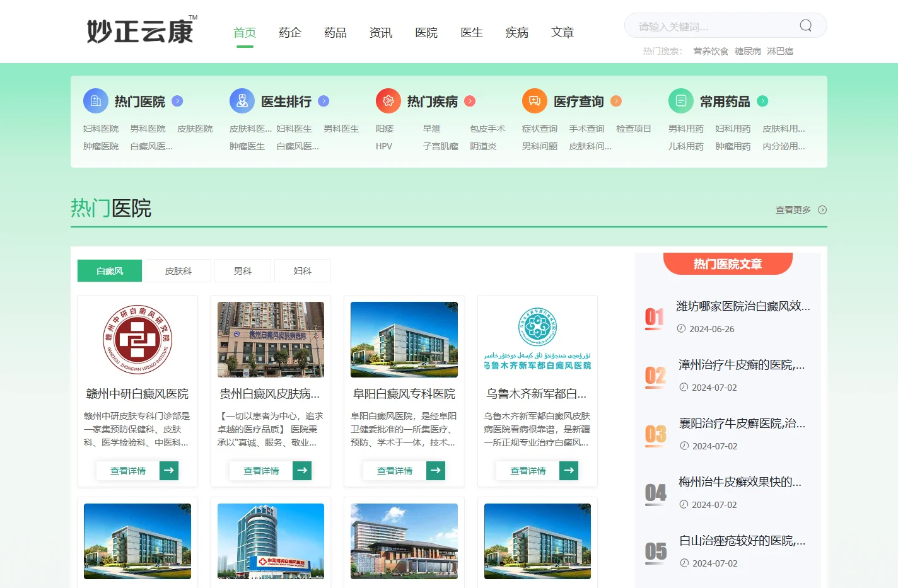
Task: Open 肿瘤用药 link under 常用药品
Action: 733,146
